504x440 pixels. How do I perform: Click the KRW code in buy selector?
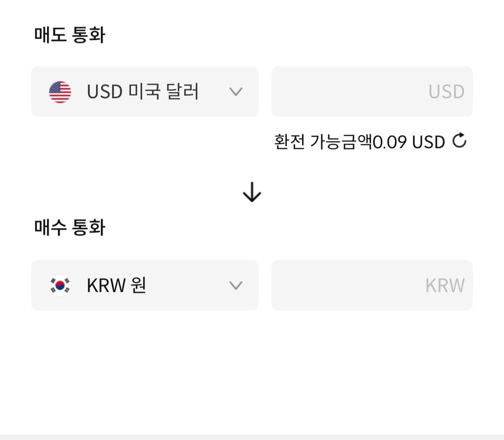click(x=106, y=285)
